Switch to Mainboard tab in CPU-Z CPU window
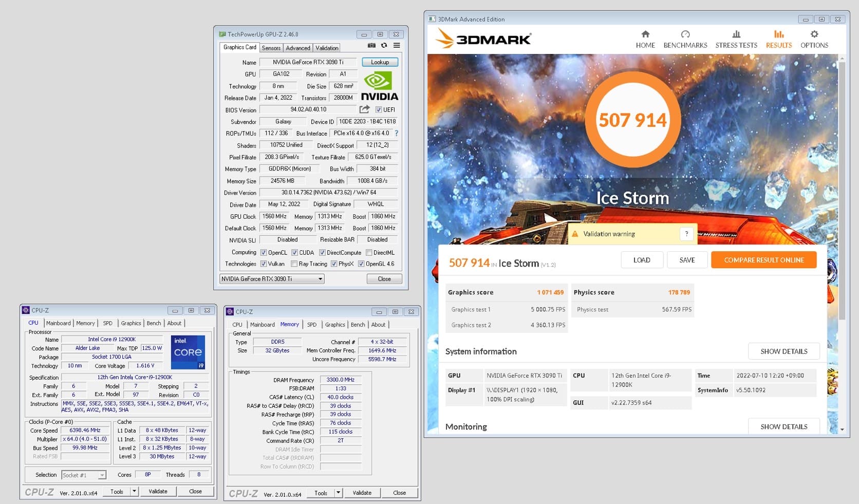 (x=58, y=323)
